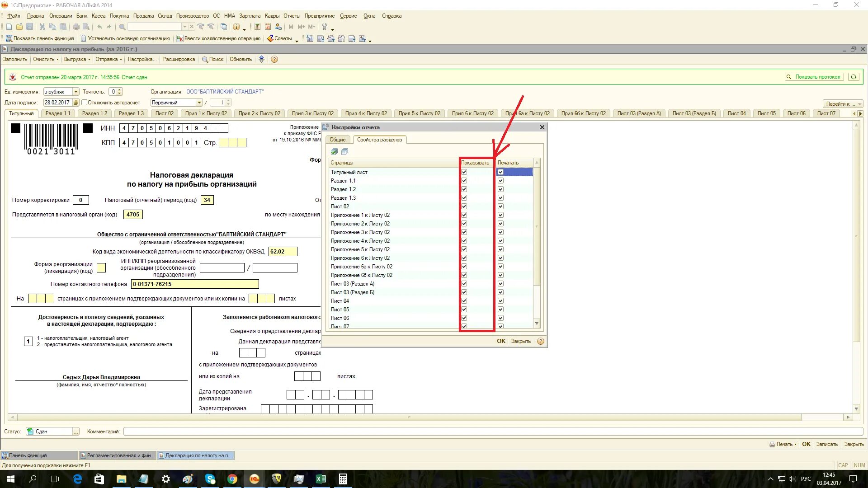Click the Print printer icon in the top toolbar

click(x=76, y=27)
